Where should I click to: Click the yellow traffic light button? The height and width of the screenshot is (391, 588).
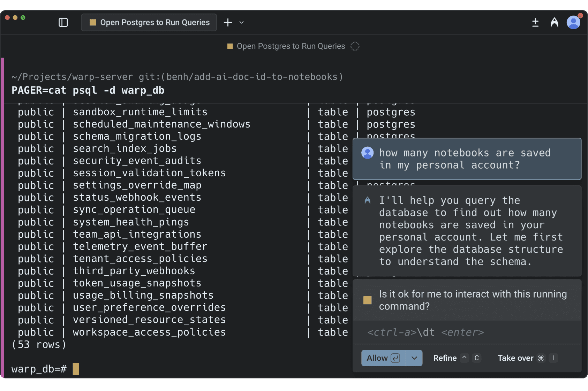pos(14,17)
